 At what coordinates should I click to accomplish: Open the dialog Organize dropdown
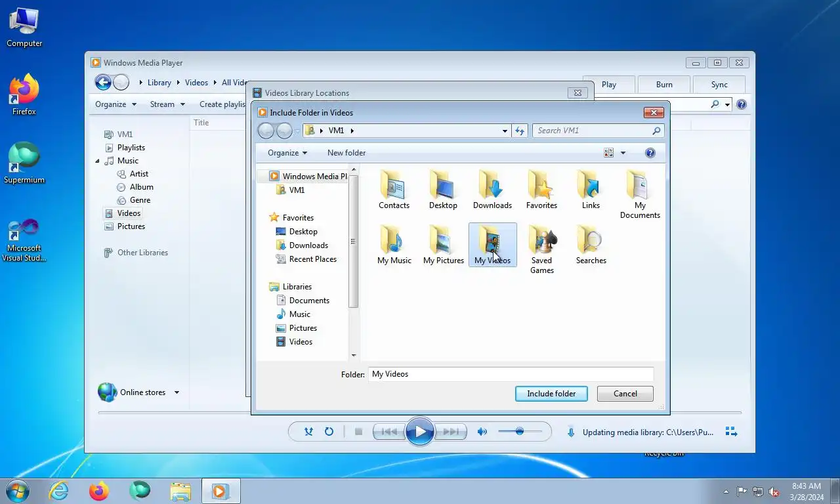287,153
